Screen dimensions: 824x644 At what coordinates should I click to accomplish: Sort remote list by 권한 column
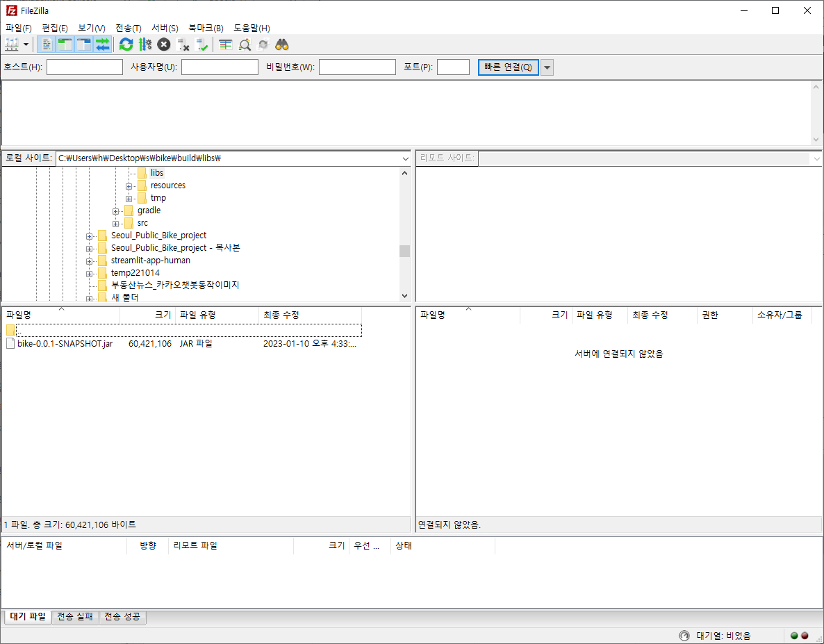point(725,315)
